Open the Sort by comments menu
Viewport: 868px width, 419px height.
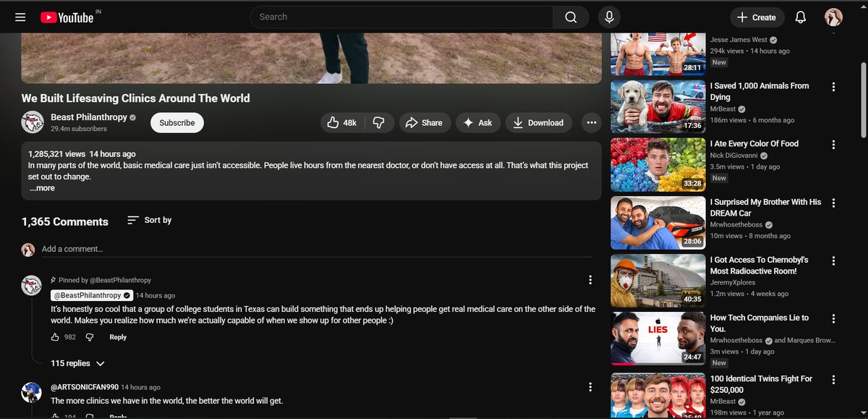tap(150, 220)
